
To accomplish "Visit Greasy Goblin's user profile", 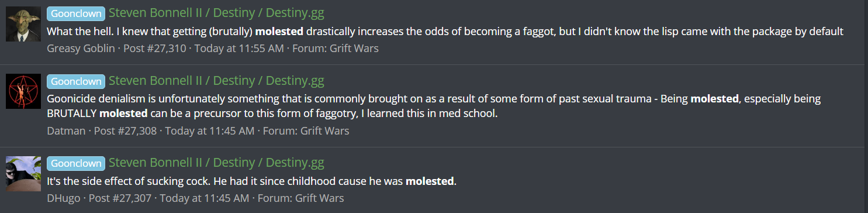I will click(81, 48).
